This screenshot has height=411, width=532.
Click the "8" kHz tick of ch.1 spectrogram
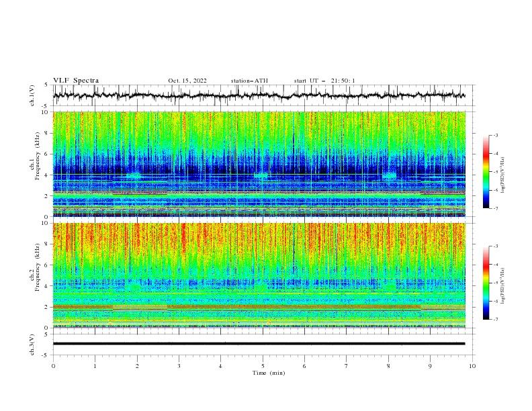point(46,133)
